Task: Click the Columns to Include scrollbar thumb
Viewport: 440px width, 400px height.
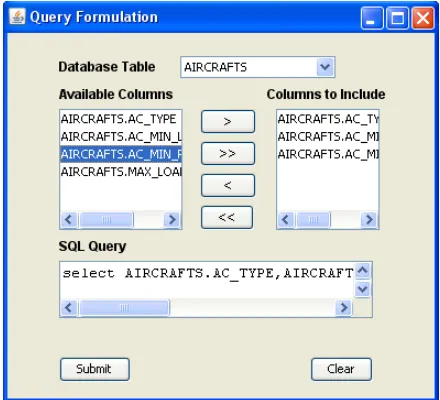Action: tap(313, 219)
